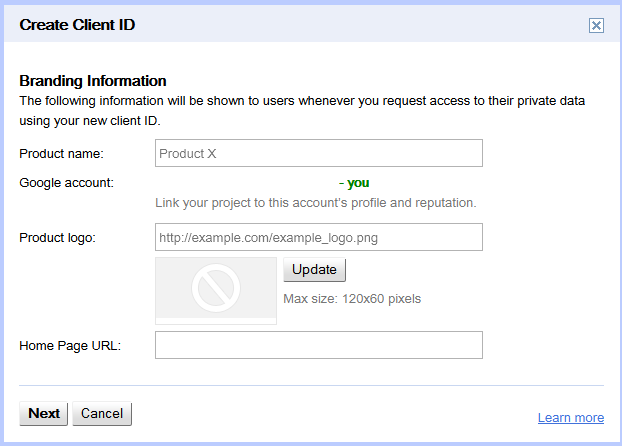Click the "Google account:" label

coord(66,183)
